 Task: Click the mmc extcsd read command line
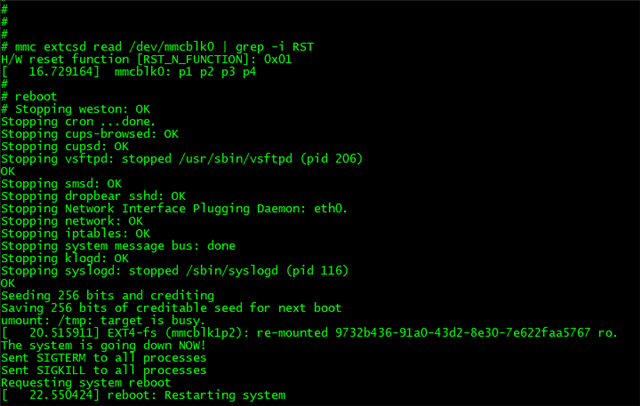158,47
